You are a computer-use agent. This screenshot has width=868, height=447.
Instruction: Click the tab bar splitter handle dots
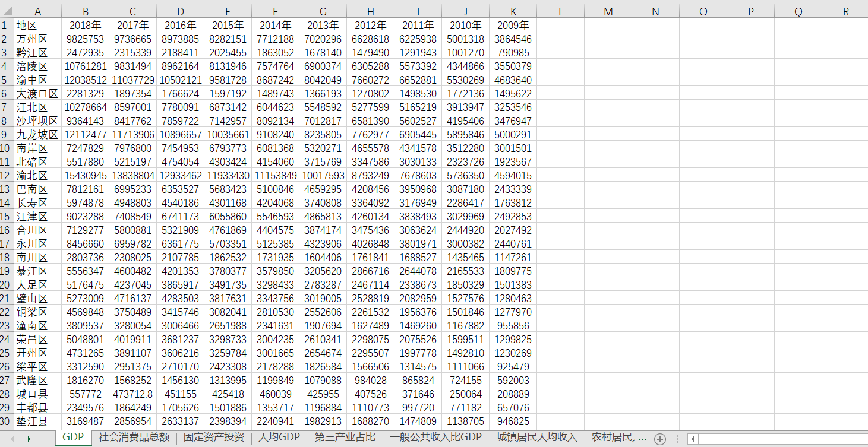point(677,439)
